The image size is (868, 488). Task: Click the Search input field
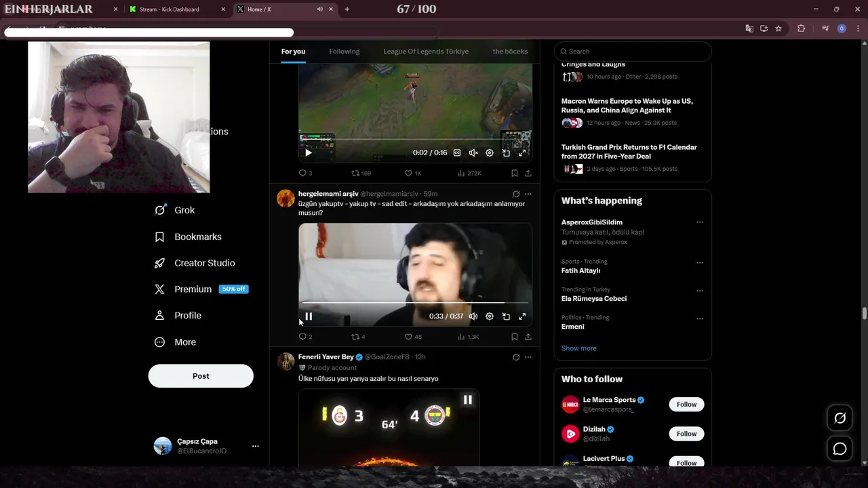click(633, 52)
